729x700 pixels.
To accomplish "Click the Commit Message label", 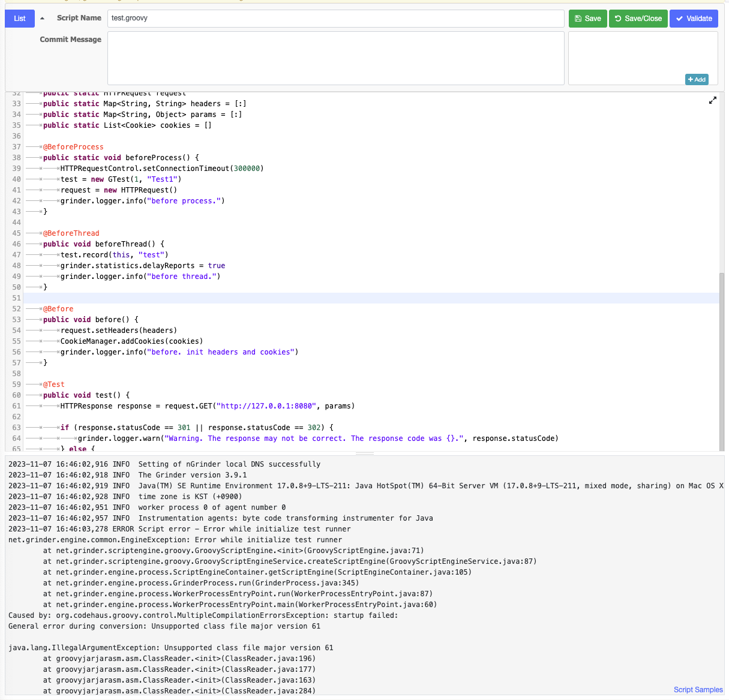I will (x=71, y=40).
